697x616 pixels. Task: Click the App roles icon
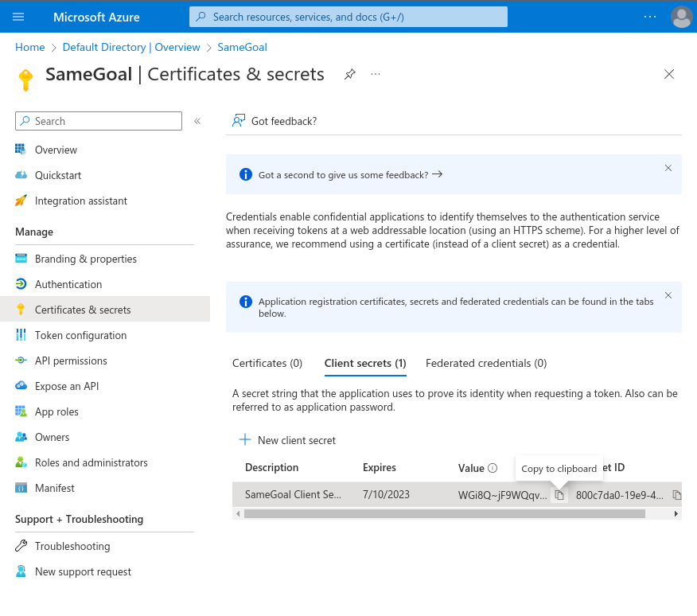[21, 411]
